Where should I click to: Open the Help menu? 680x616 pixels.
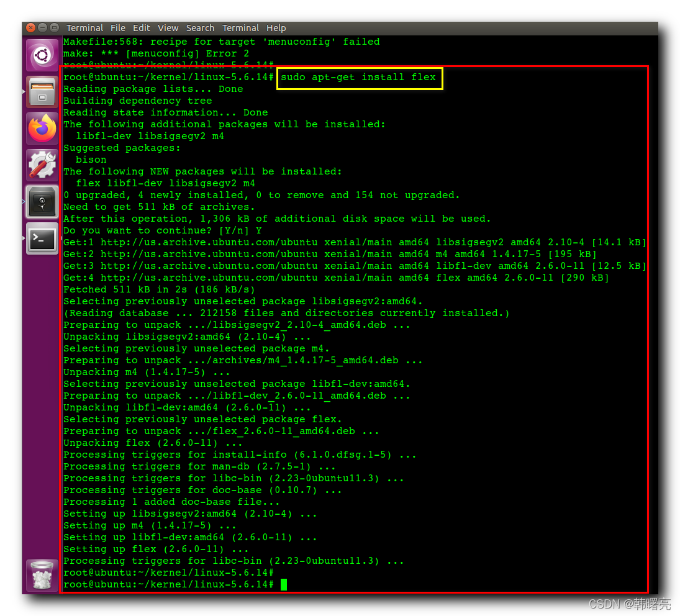276,28
